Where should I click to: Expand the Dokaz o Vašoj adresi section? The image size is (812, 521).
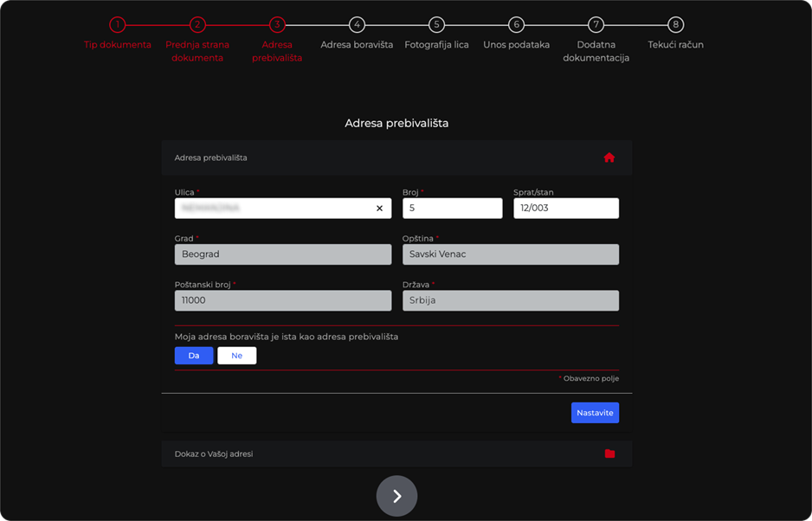[x=396, y=453]
